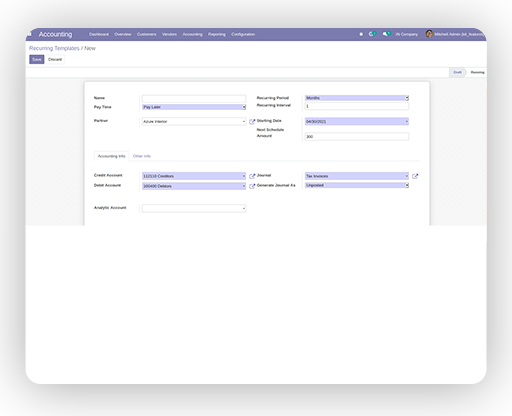Open the chat messages icon in the top bar

point(386,34)
